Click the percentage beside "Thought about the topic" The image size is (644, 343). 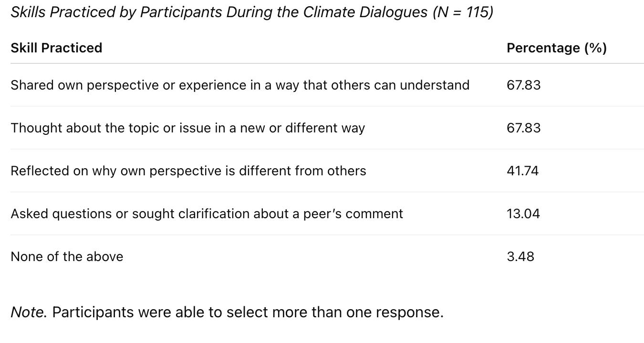click(x=523, y=128)
